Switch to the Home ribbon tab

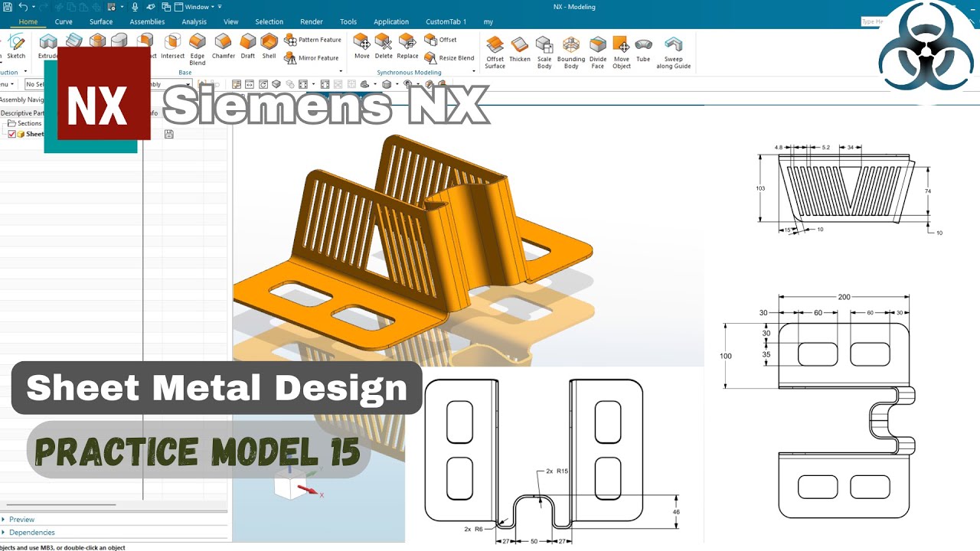pos(28,22)
